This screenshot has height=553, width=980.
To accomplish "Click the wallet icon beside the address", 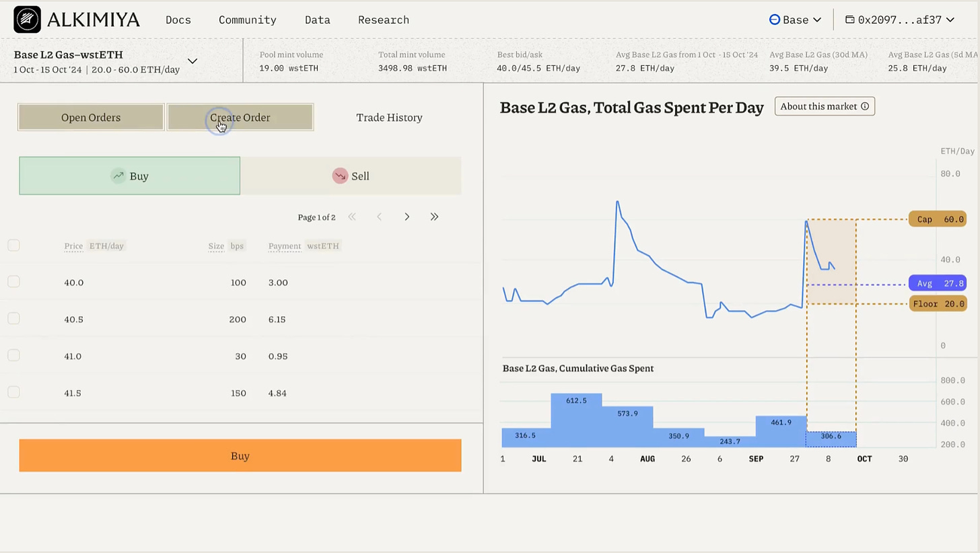I will point(849,20).
